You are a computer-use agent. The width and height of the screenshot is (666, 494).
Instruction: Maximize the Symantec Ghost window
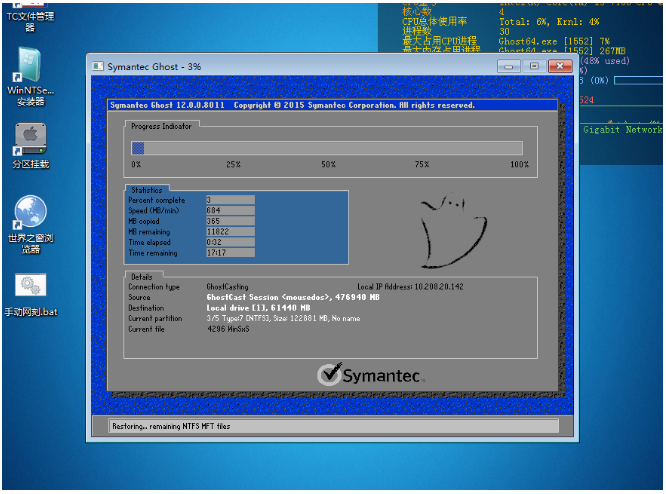coord(534,66)
